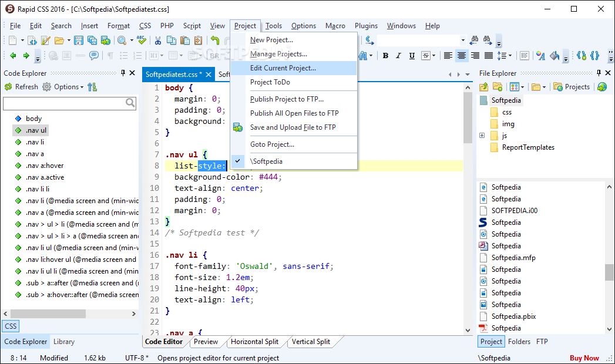Click the Justify text icon
The image size is (615, 364).
488,56
